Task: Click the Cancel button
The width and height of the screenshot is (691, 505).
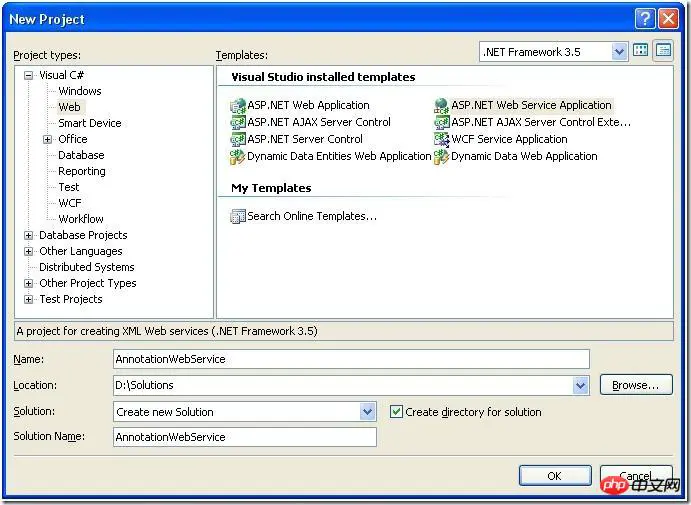Action: (x=636, y=476)
